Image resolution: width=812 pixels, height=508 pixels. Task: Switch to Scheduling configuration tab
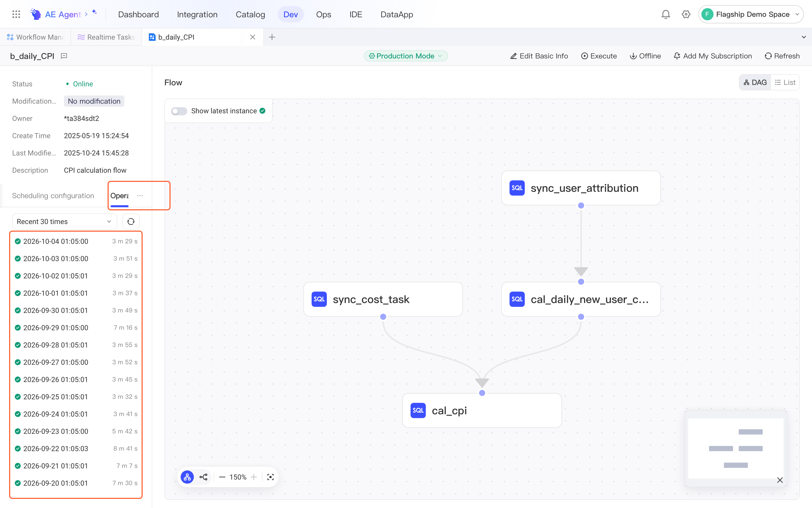[53, 196]
